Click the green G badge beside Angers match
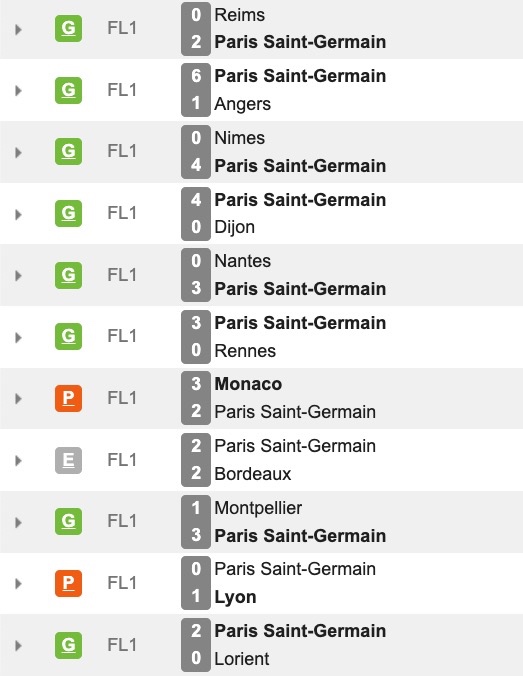This screenshot has height=676, width=523. pyautogui.click(x=68, y=90)
